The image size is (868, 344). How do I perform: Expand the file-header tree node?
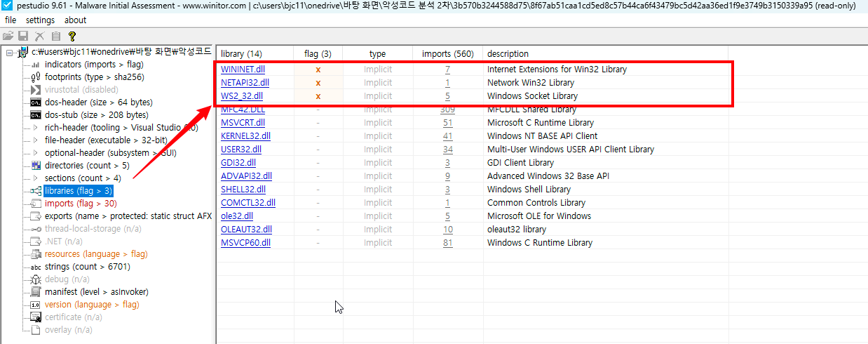[36, 140]
